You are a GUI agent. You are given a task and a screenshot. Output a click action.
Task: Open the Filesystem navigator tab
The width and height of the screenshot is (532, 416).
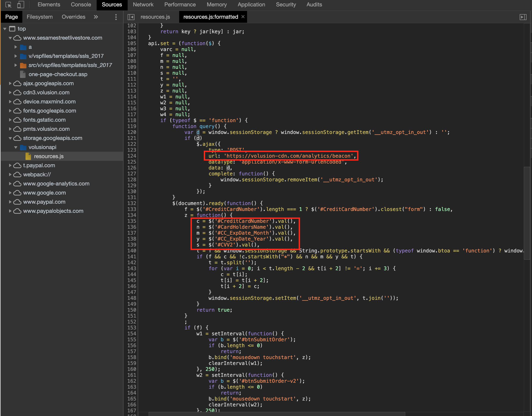coord(39,17)
